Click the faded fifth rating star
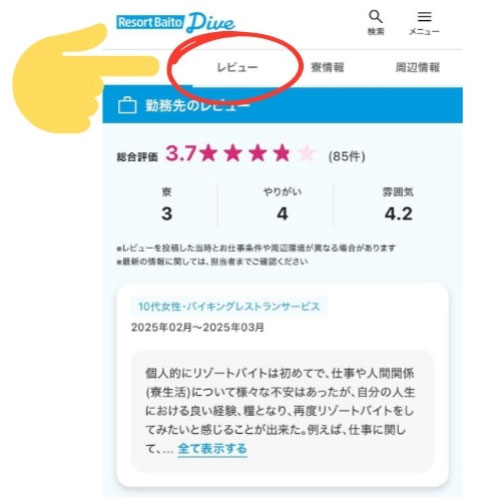478x497 pixels. (x=307, y=153)
